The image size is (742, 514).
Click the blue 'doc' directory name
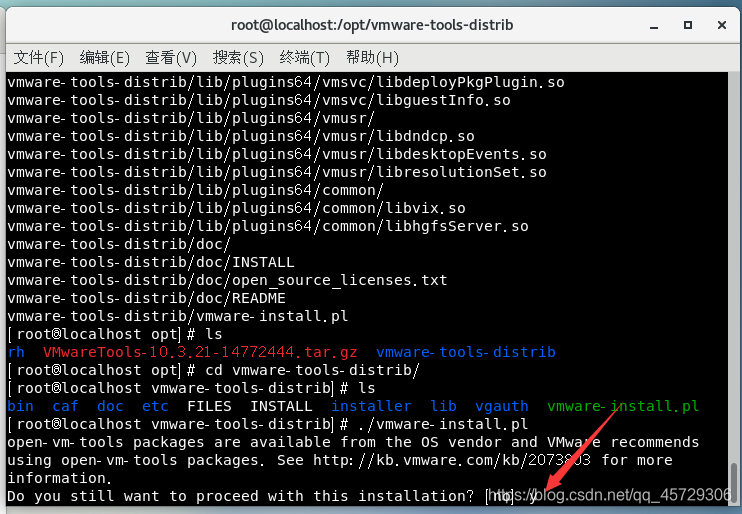pos(110,406)
